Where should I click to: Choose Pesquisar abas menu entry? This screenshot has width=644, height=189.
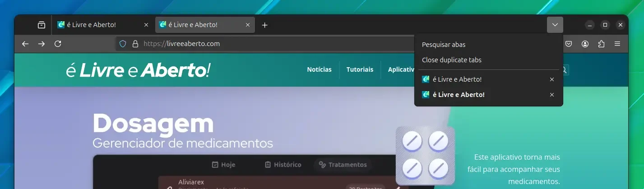(489, 45)
